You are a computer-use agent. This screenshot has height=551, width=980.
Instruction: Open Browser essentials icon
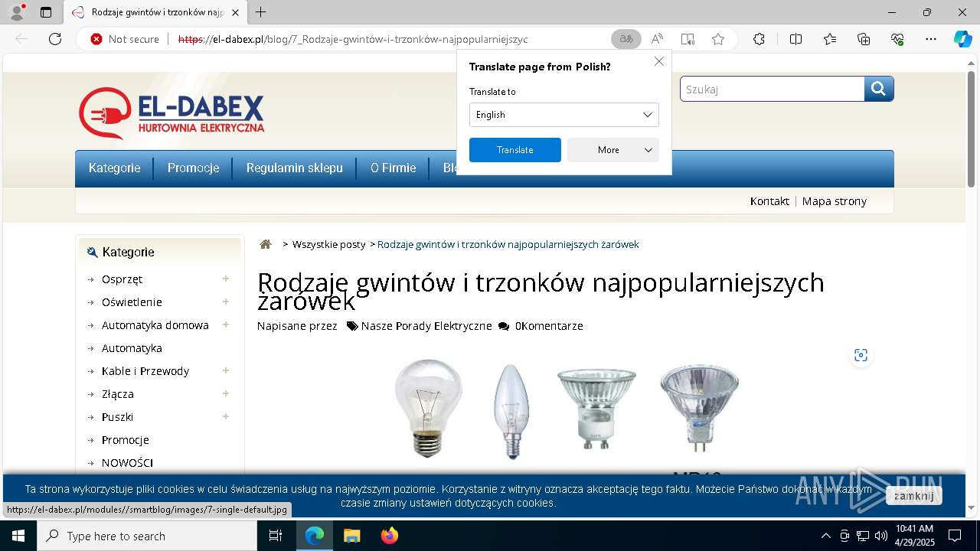897,39
